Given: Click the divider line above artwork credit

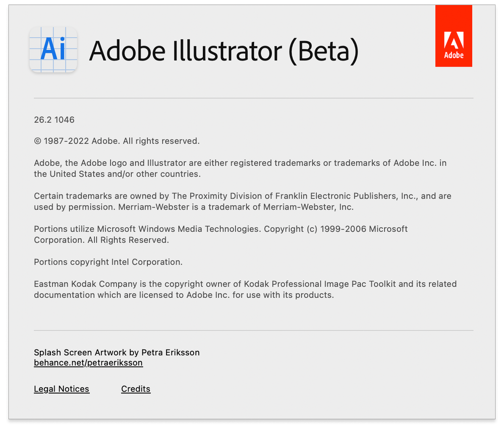Looking at the screenshot, I should [x=253, y=331].
